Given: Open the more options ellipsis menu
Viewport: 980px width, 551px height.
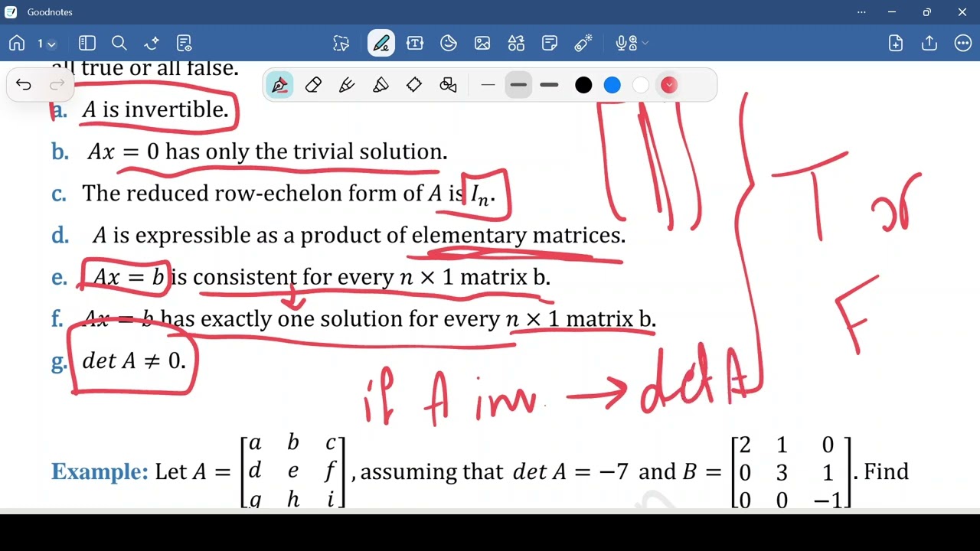Looking at the screenshot, I should (963, 44).
